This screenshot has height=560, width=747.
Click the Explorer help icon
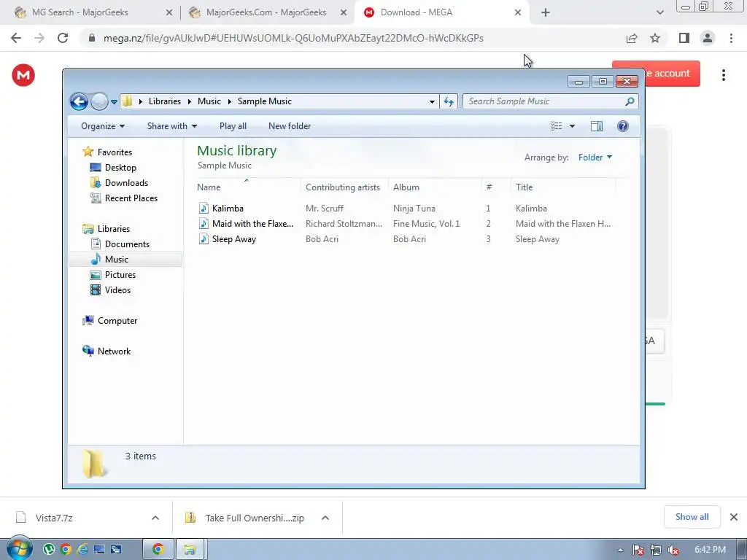point(623,126)
